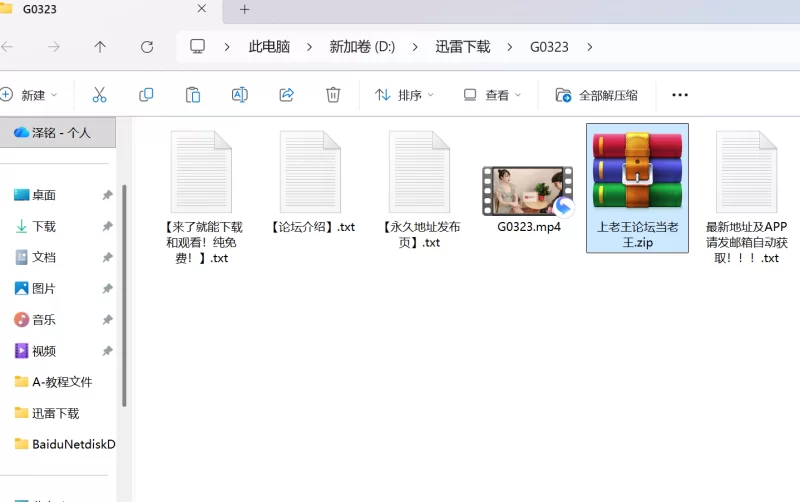The height and width of the screenshot is (502, 800).
Task: Open BaiduNetdiskD folder in sidebar
Action: point(65,444)
